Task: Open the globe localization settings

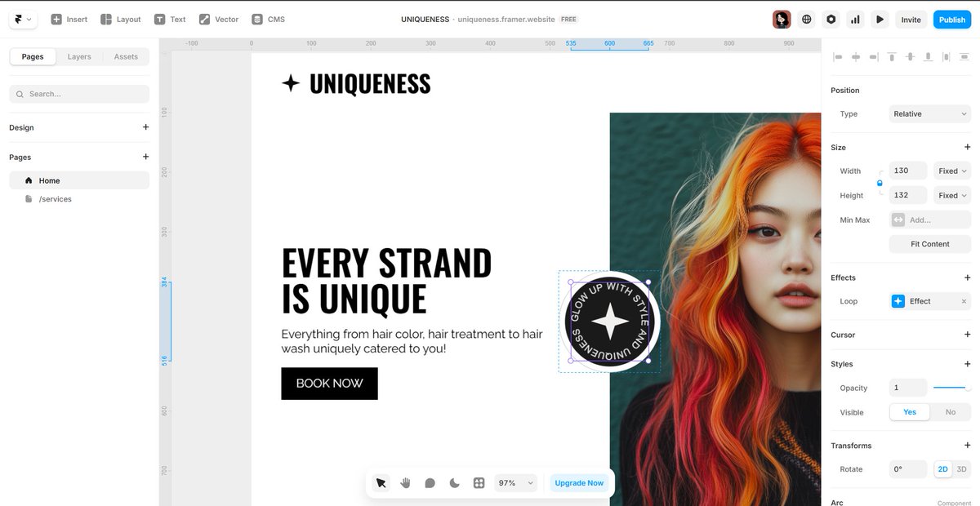Action: click(x=807, y=20)
